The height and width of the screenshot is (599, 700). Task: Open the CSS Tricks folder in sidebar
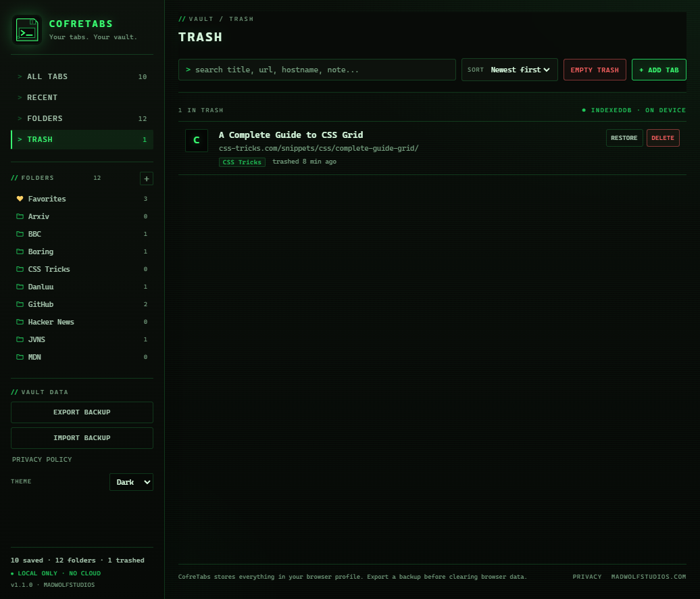(x=82, y=269)
